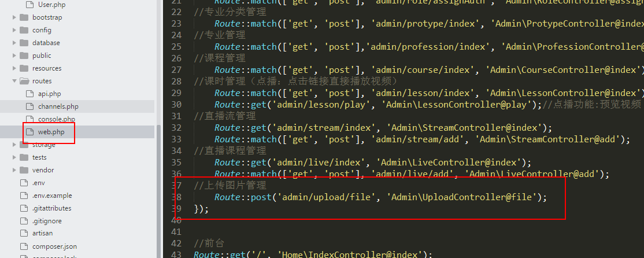The width and height of the screenshot is (644, 258).
Task: Open the .gitignore file
Action: 47,221
